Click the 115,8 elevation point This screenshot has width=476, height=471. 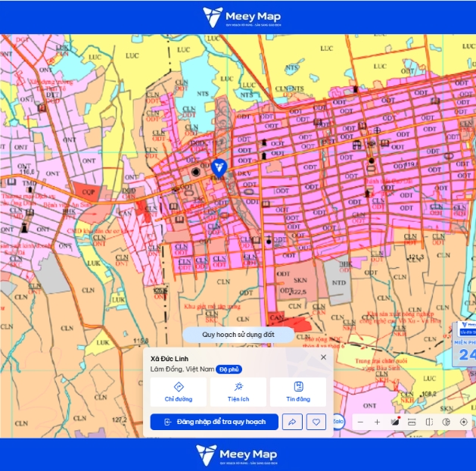pyautogui.click(x=141, y=341)
